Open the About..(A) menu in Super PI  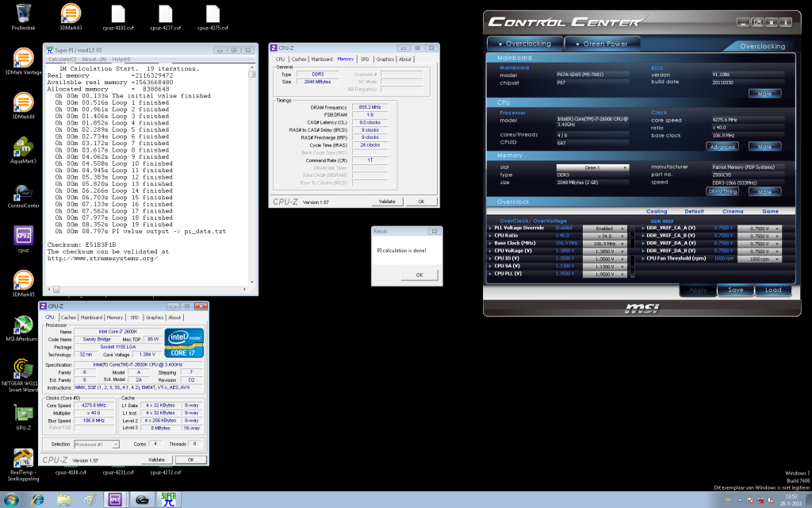[x=94, y=59]
